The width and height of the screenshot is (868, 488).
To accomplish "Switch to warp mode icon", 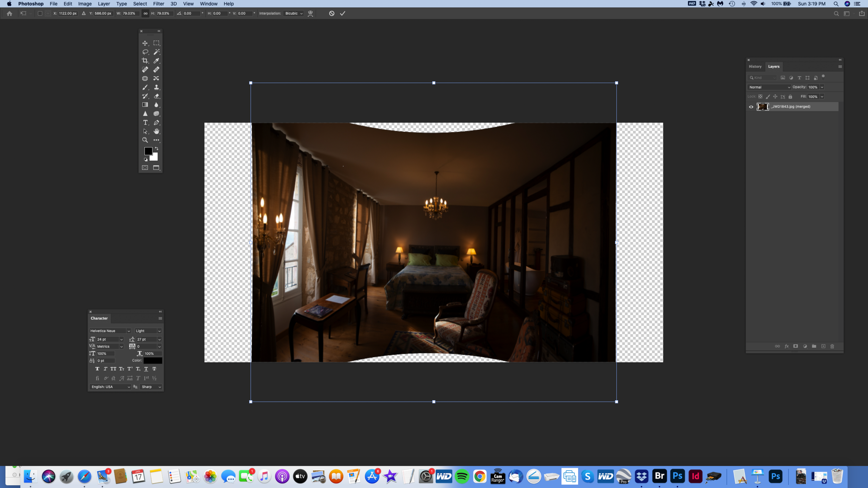I will pyautogui.click(x=310, y=14).
